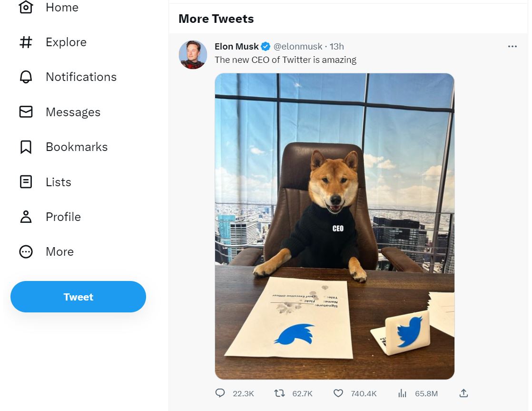Open the Messages envelope icon

[x=26, y=112]
